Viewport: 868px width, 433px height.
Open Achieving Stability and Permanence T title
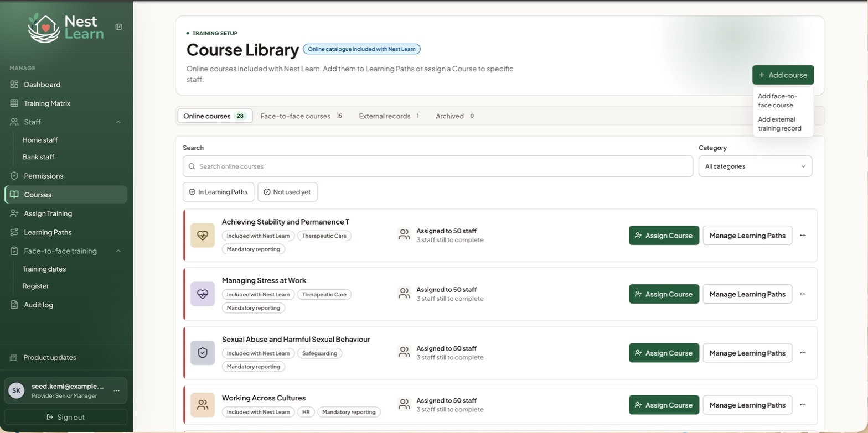286,222
